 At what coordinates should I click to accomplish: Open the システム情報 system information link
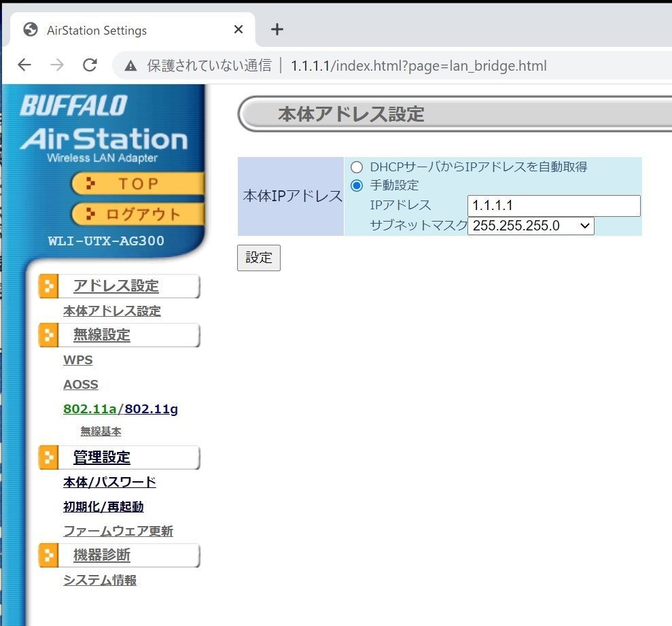(100, 580)
